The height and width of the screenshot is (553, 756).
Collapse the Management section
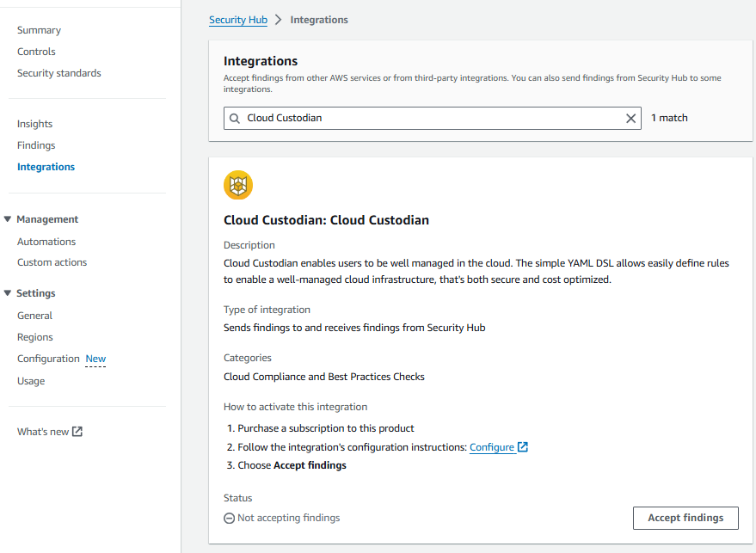(7, 219)
